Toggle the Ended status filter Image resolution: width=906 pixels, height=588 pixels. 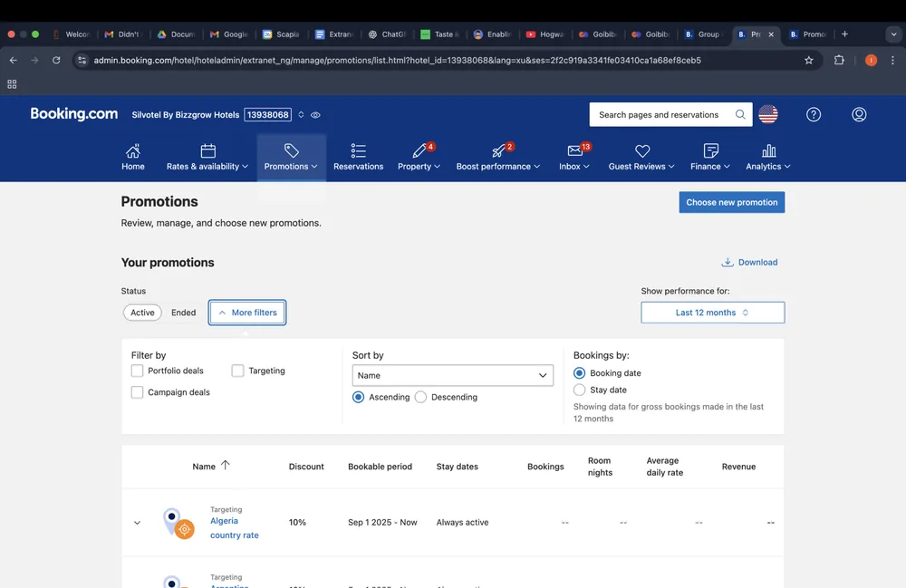[x=183, y=313]
